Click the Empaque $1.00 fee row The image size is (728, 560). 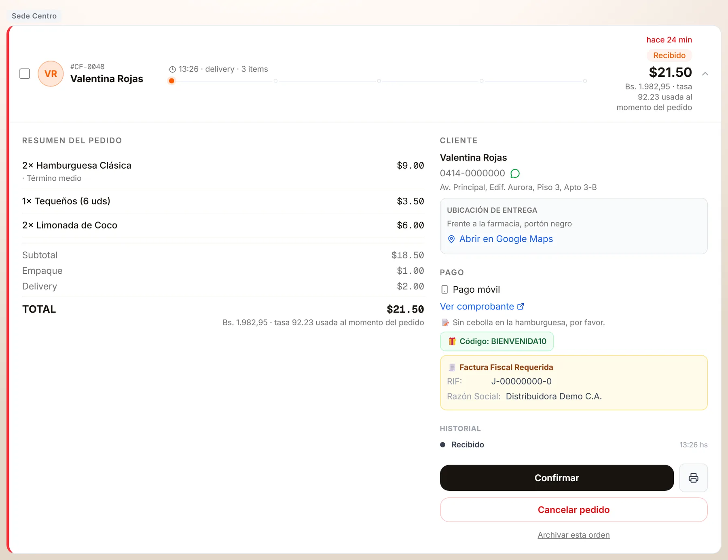223,271
